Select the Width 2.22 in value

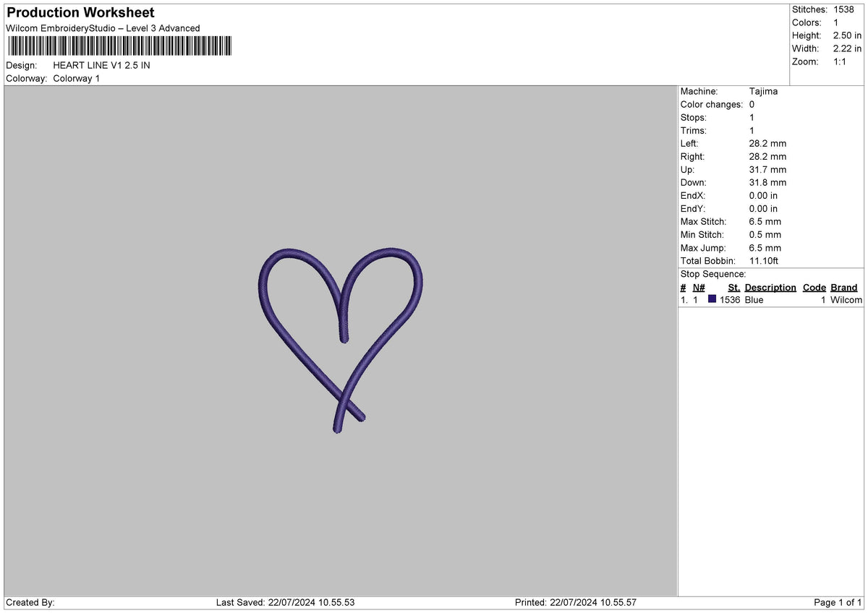pos(848,48)
